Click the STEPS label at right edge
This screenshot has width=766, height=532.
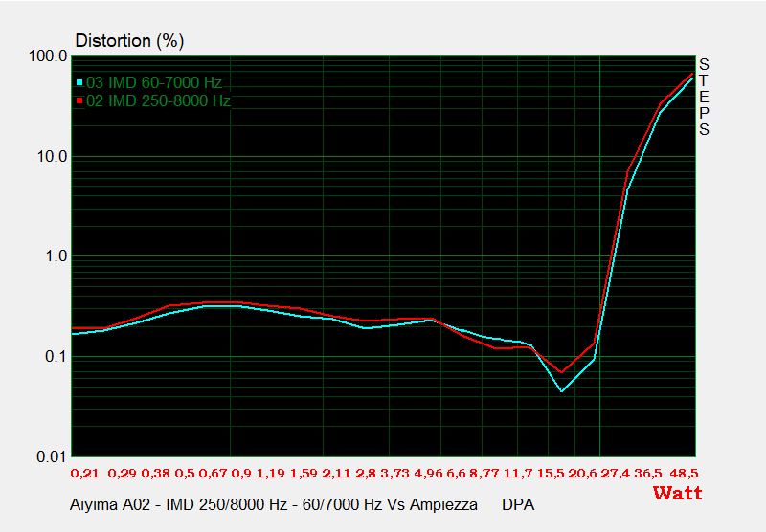point(704,97)
